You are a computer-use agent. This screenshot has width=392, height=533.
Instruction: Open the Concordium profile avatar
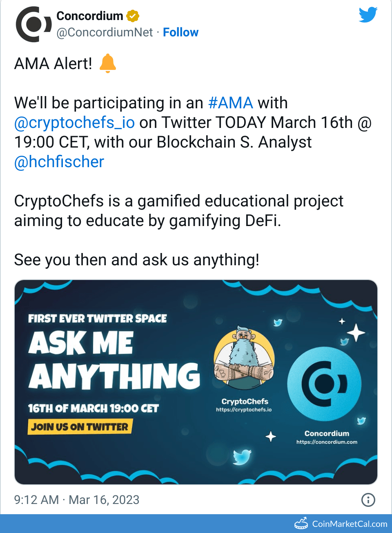(x=33, y=25)
